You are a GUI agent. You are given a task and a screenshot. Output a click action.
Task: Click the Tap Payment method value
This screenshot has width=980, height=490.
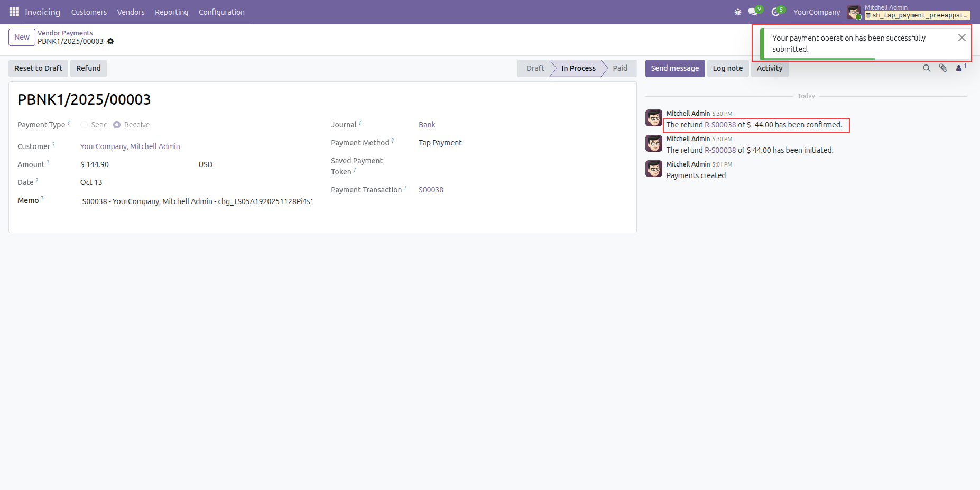pyautogui.click(x=440, y=143)
